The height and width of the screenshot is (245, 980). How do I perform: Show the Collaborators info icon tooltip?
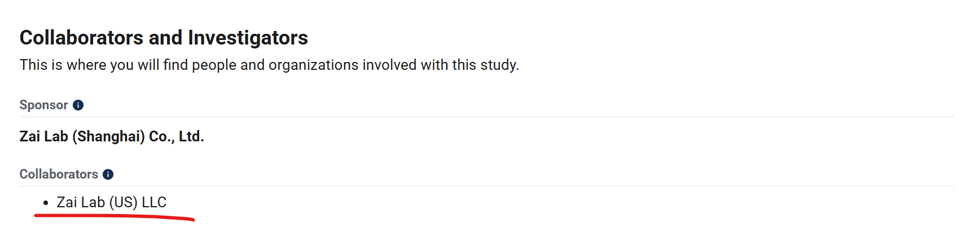[x=108, y=175]
